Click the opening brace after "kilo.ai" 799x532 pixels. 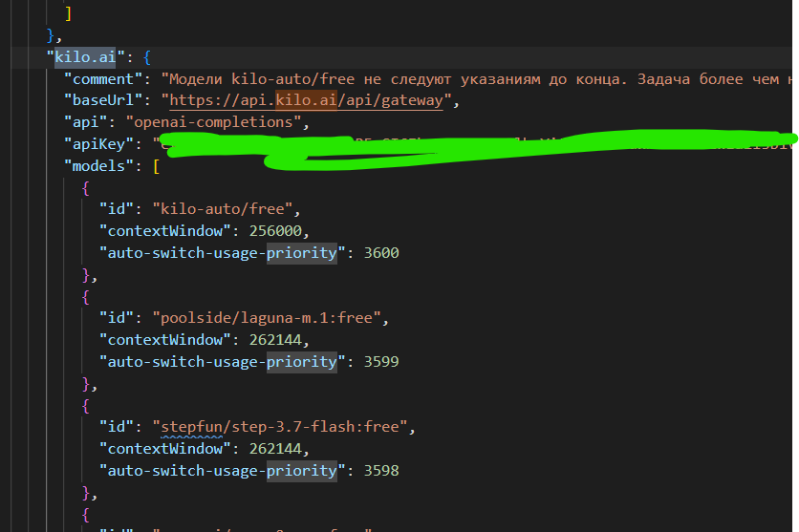pos(147,57)
